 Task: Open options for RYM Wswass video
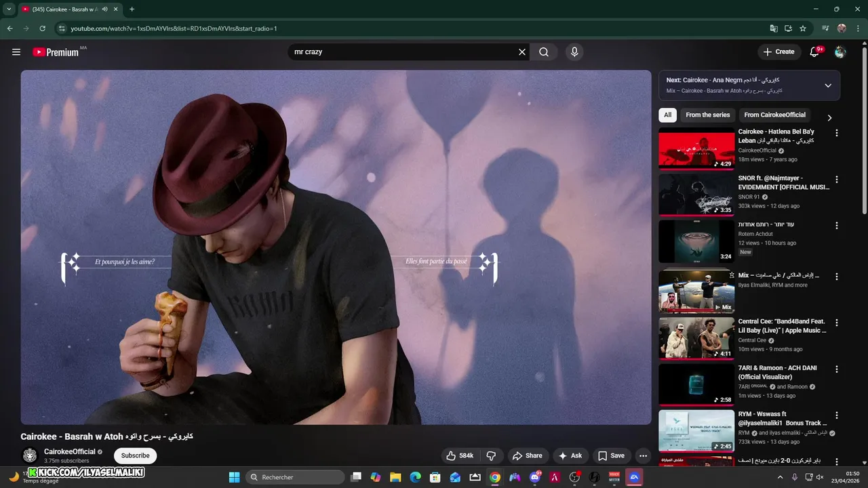[x=836, y=415]
